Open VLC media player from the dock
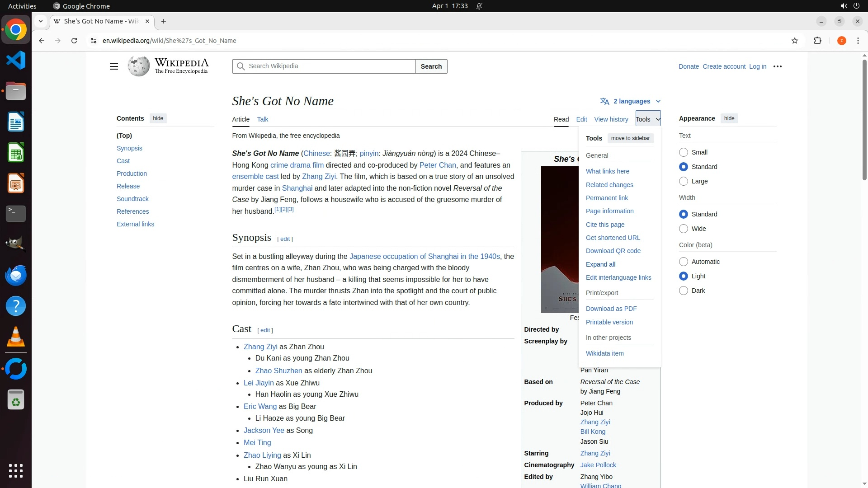The width and height of the screenshot is (868, 488). pos(16,337)
